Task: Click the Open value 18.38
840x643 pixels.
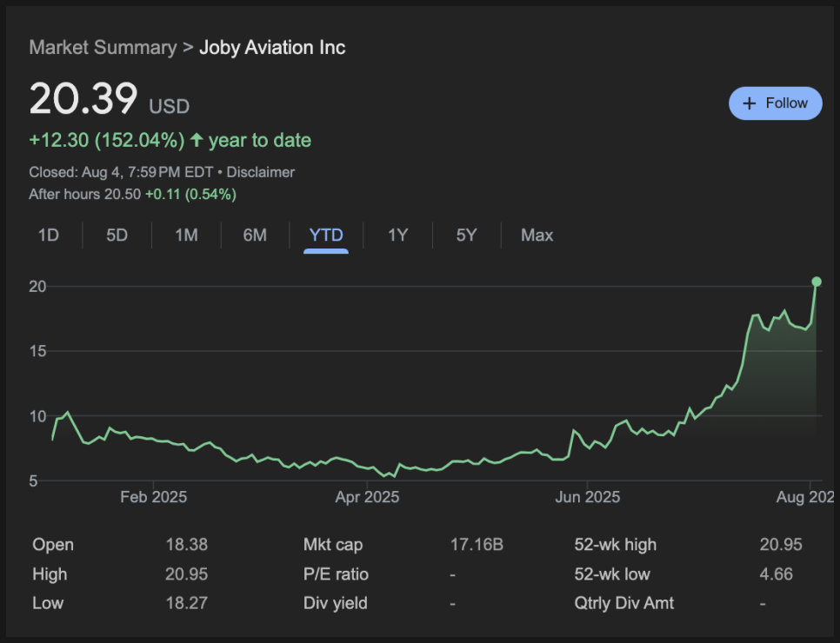Action: point(186,545)
